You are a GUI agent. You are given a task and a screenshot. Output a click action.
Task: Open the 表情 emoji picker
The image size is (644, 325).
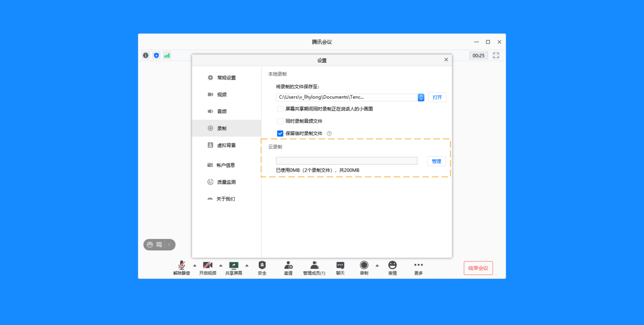[x=392, y=268]
